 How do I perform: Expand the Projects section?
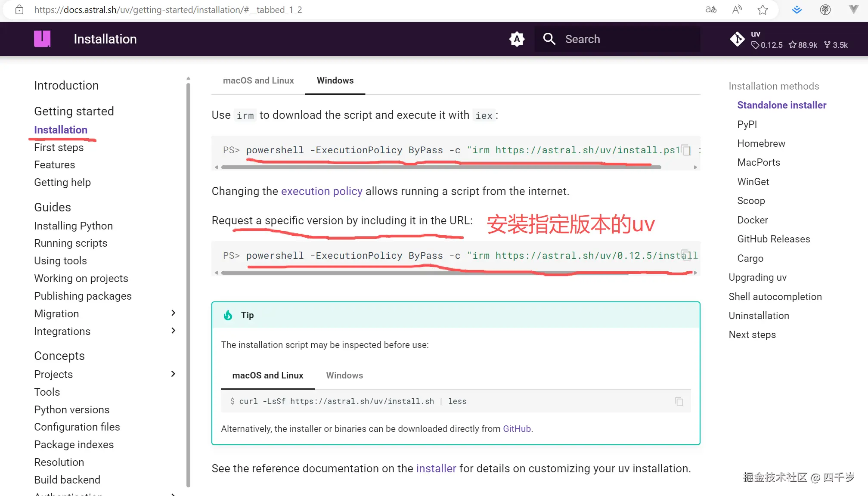click(x=173, y=374)
